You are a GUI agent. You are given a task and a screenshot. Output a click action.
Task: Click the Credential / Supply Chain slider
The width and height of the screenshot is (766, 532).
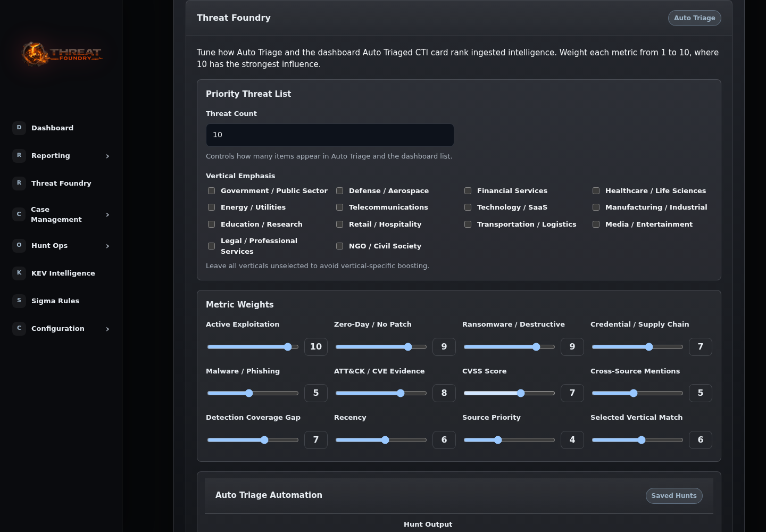637,347
